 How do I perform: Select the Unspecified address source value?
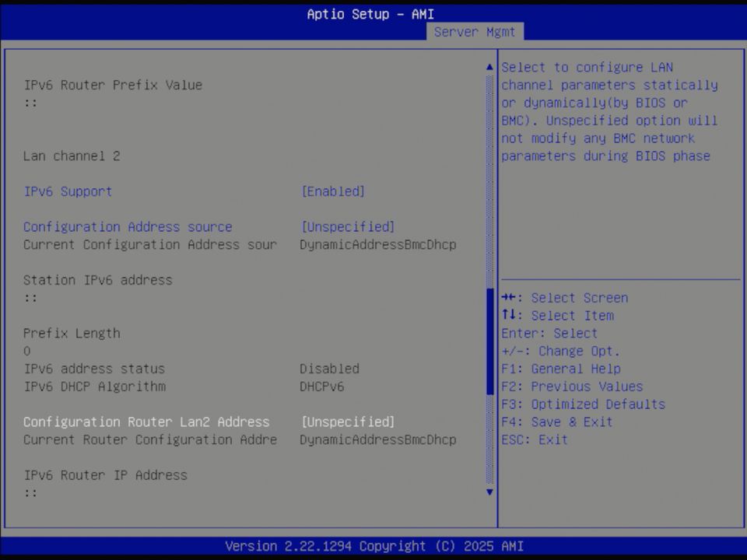coord(348,226)
